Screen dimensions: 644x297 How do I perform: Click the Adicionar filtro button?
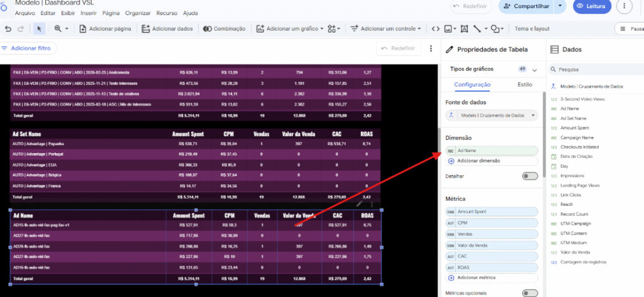click(29, 48)
